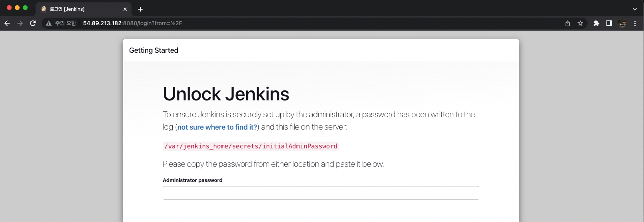Toggle the browser side panel
Viewport: 644px width, 222px height.
pyautogui.click(x=609, y=23)
